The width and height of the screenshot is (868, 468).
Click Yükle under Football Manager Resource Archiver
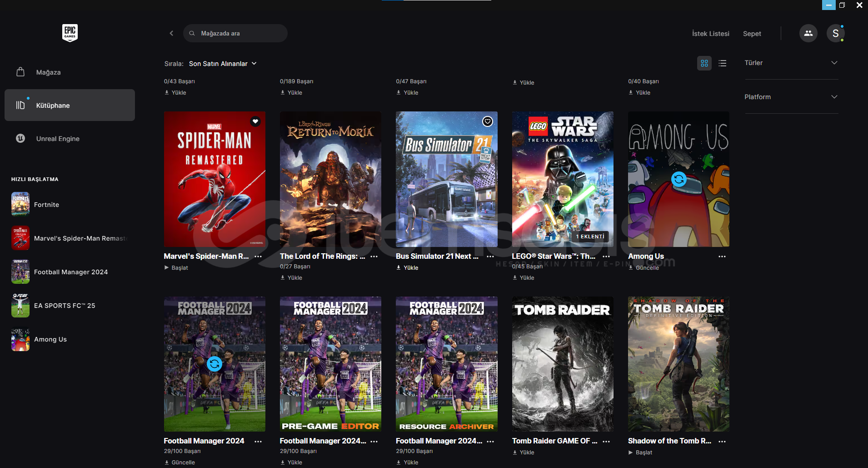[407, 463]
